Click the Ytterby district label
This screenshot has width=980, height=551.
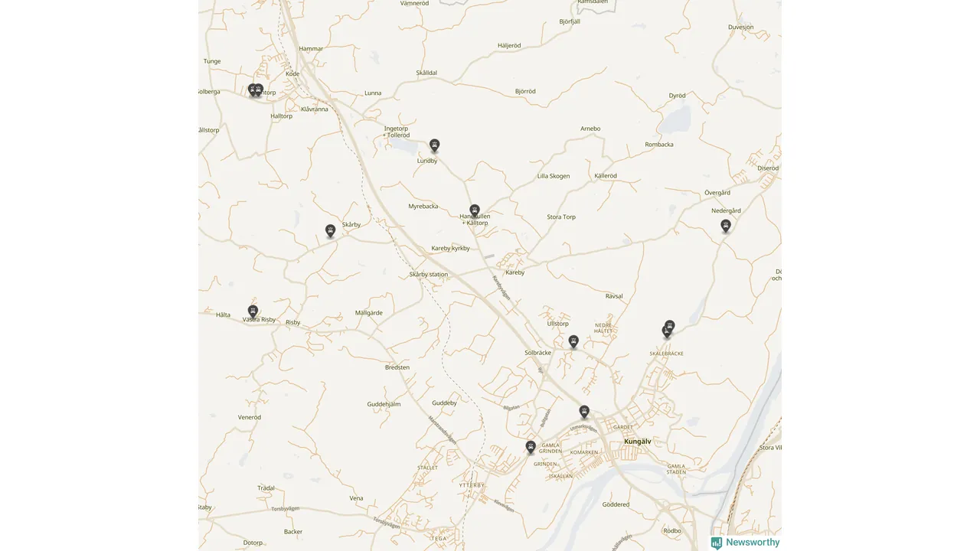(x=472, y=485)
